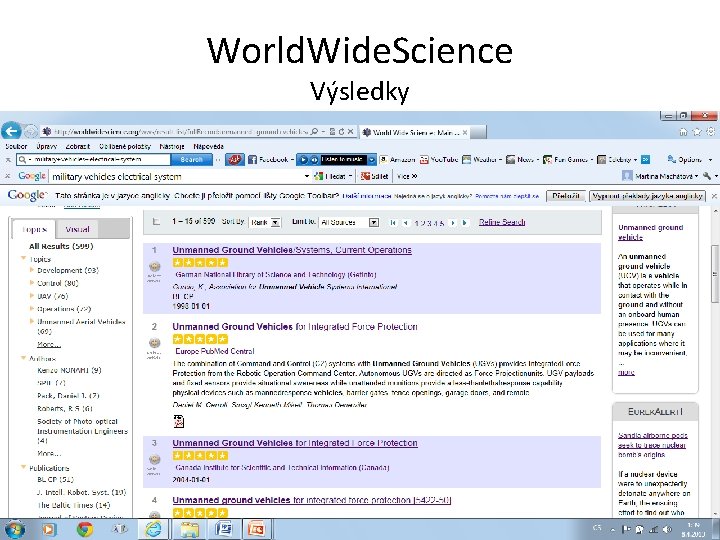Refresh the page with the reload icon
The width and height of the screenshot is (720, 540).
click(x=341, y=132)
